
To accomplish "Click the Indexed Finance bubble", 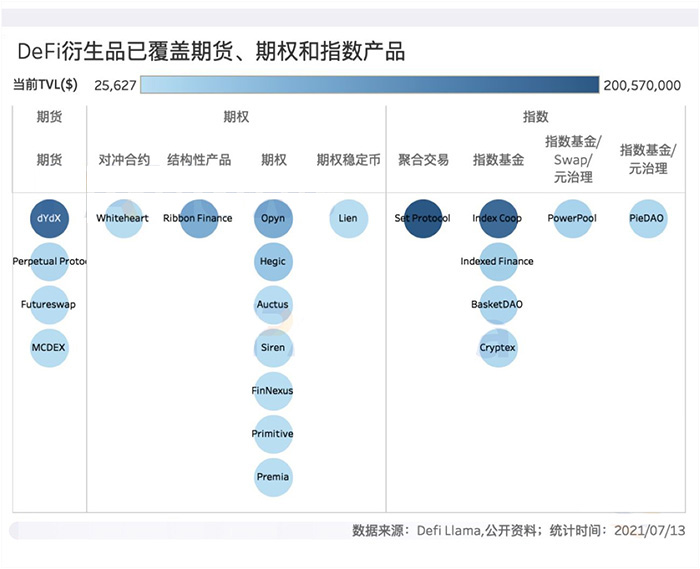I will 498,262.
